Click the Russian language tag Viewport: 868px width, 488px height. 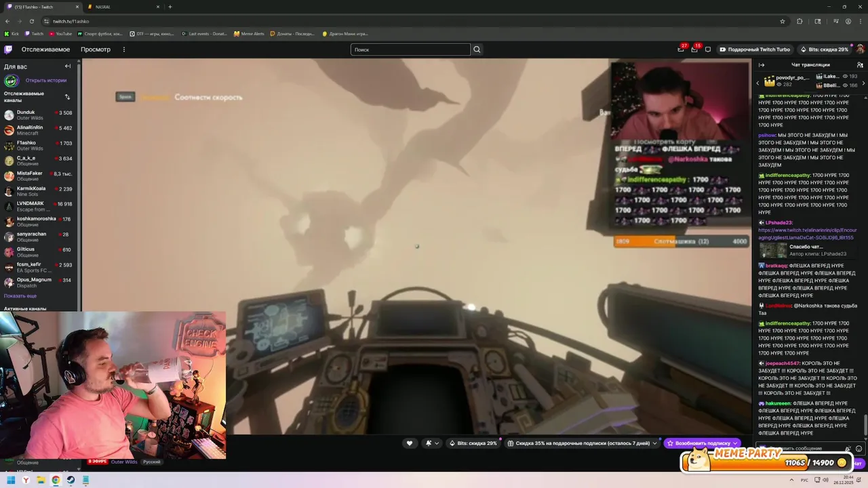(x=152, y=462)
